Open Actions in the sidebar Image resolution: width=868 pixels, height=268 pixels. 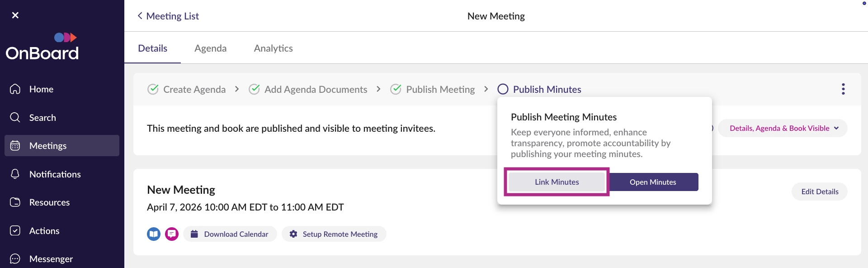pyautogui.click(x=44, y=231)
